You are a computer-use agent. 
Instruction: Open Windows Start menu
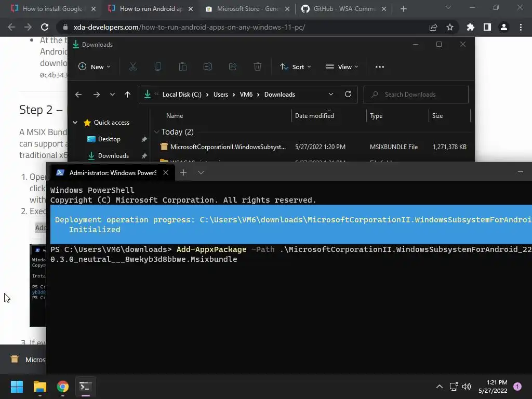pos(17,387)
